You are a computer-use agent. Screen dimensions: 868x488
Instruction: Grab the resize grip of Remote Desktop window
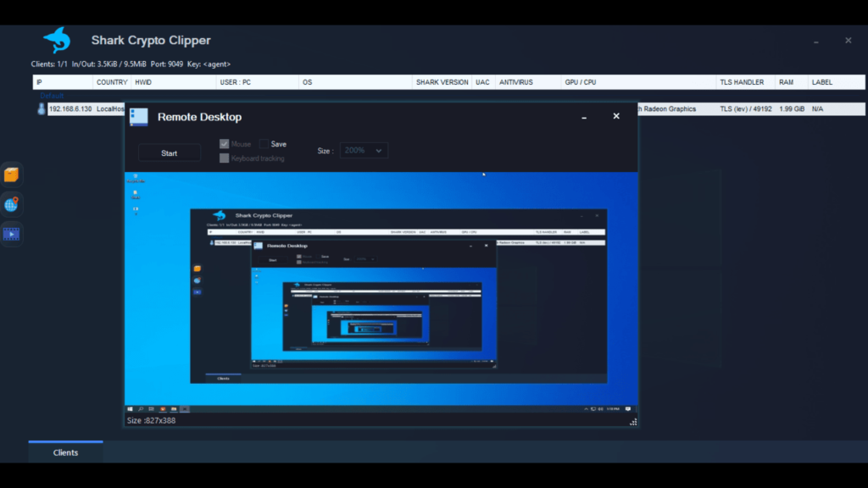[x=632, y=422]
